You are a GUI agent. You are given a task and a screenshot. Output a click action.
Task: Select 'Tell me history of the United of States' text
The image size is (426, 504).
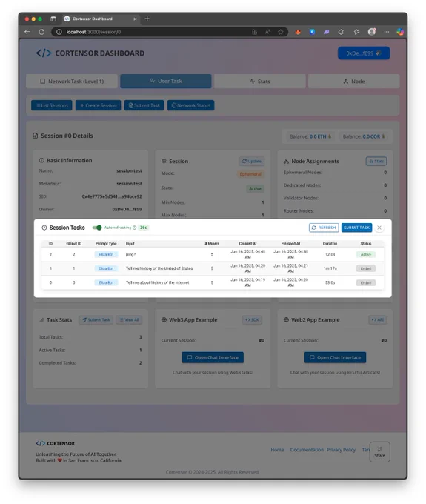(159, 268)
